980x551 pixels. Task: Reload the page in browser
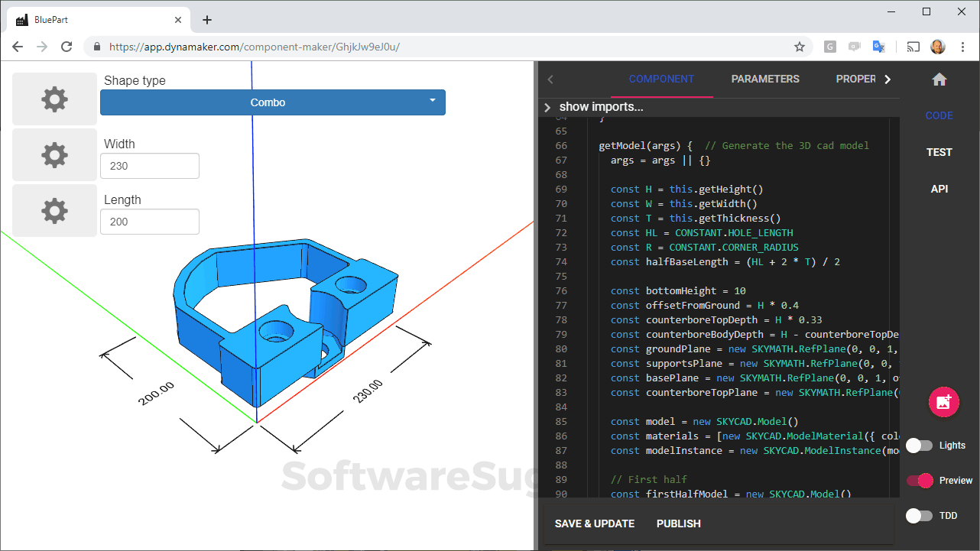tap(67, 47)
